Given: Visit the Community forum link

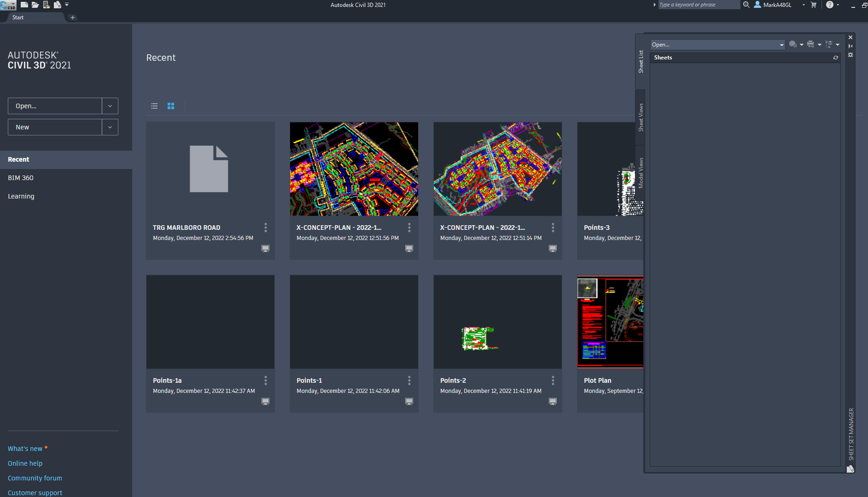Looking at the screenshot, I should 35,478.
